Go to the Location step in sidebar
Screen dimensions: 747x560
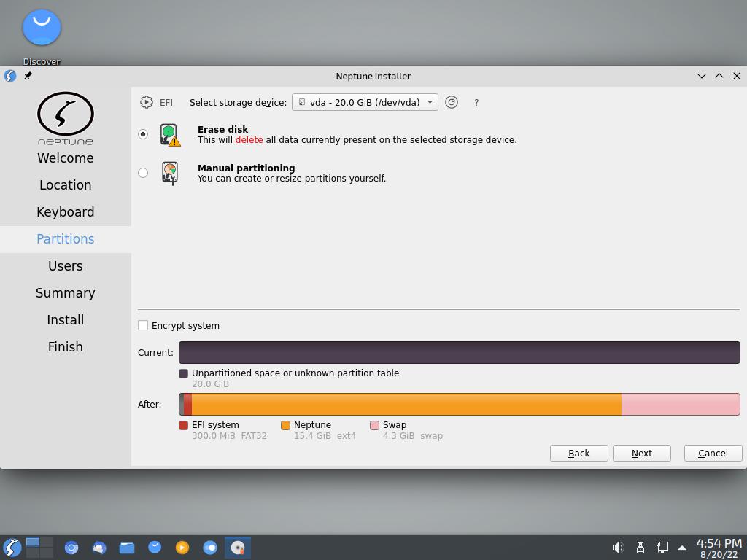pyautogui.click(x=65, y=184)
